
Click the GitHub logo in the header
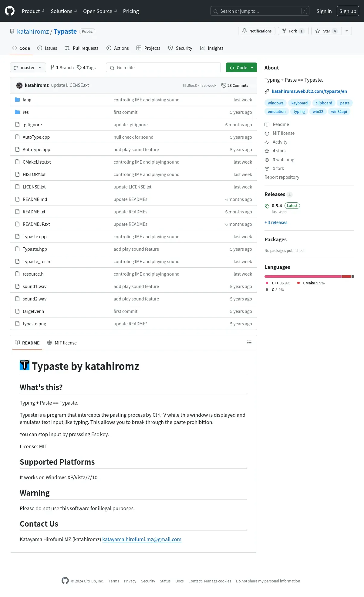[x=10, y=11]
